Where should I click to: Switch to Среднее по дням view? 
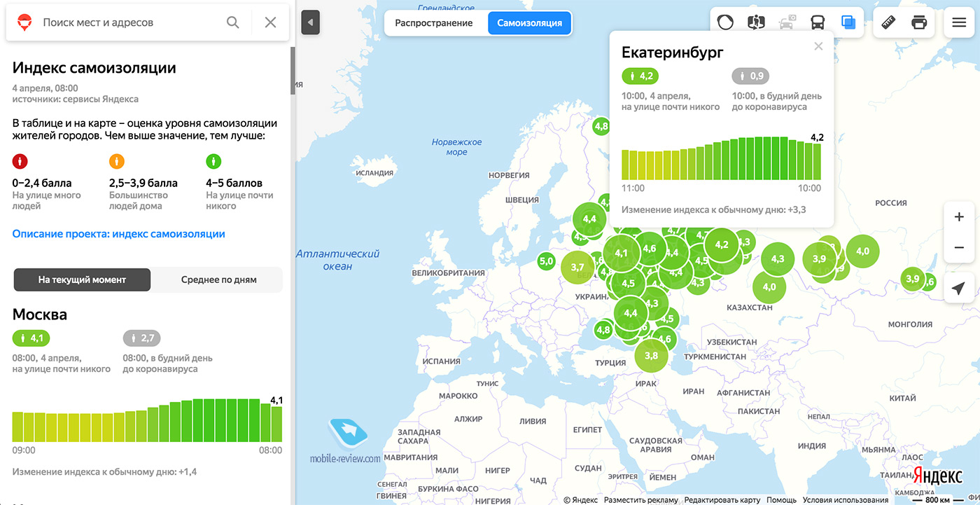218,279
